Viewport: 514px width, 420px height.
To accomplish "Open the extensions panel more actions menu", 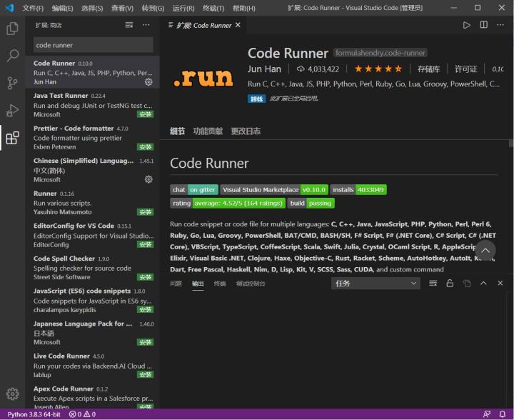I will point(146,25).
